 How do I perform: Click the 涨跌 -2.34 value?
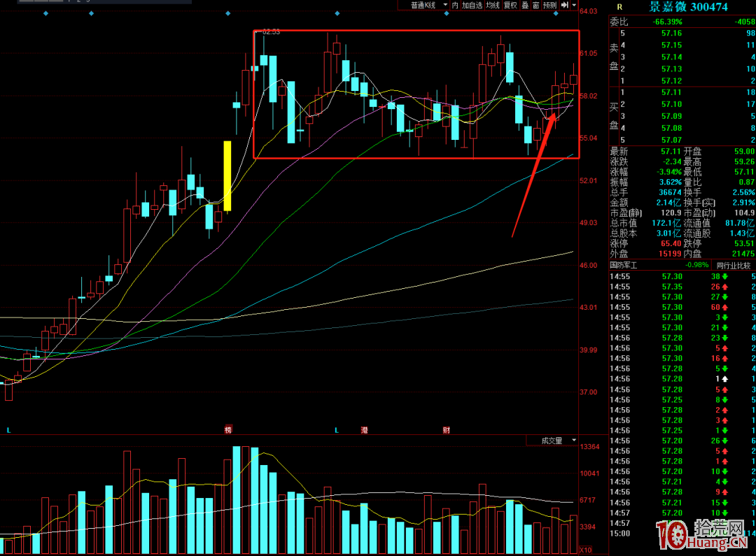[671, 162]
